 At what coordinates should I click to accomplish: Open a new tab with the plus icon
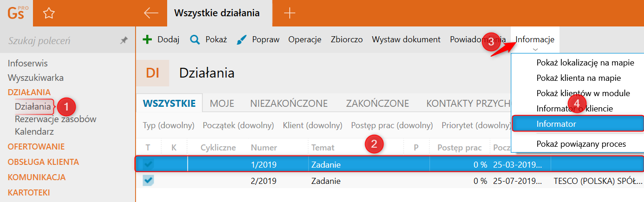(289, 13)
